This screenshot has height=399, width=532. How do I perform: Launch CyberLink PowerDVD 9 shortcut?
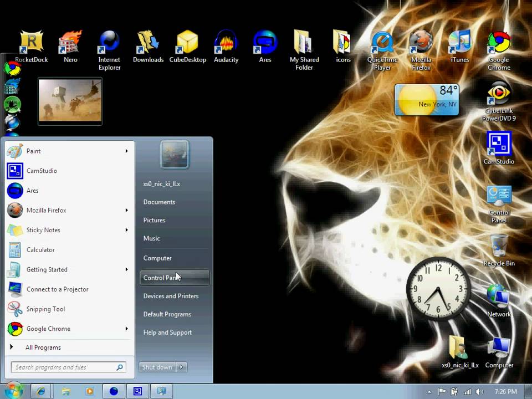pos(499,101)
